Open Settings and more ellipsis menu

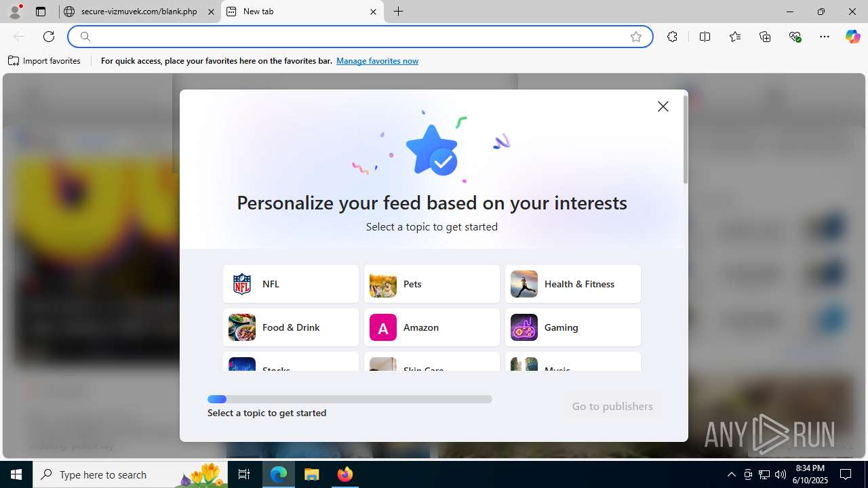(825, 37)
